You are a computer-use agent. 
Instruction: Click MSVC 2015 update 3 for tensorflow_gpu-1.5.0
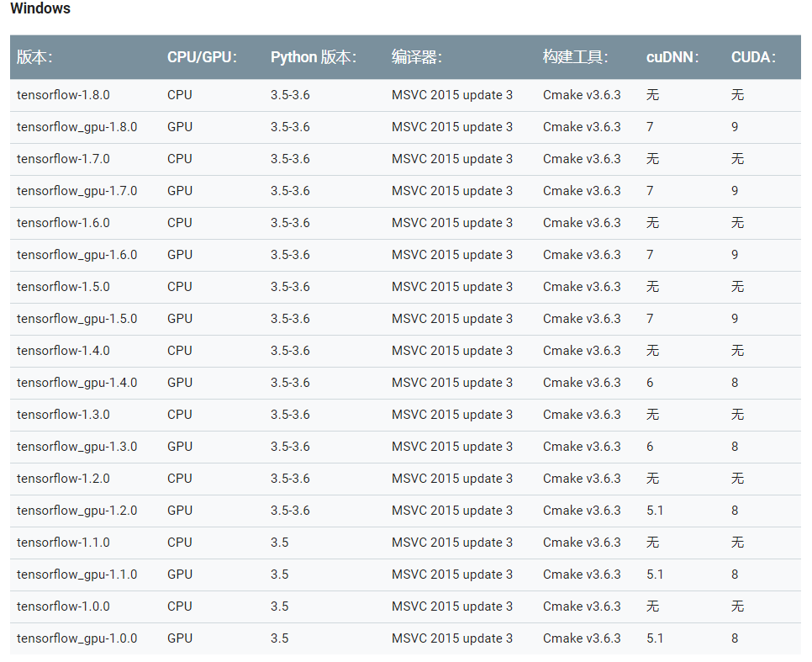tap(452, 319)
